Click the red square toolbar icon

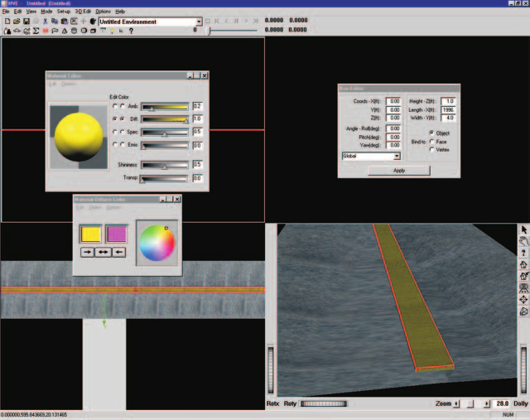46,31
